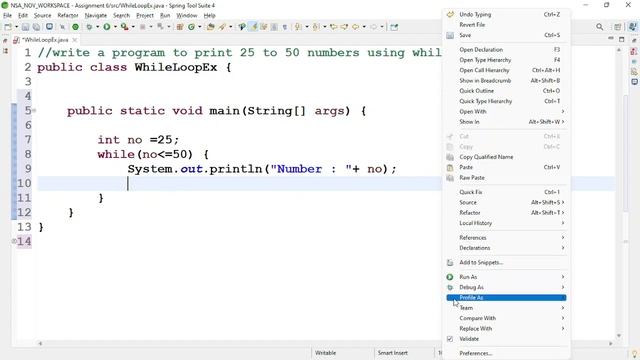640x360 pixels.
Task: Select Debug As in context menu
Action: (x=506, y=287)
